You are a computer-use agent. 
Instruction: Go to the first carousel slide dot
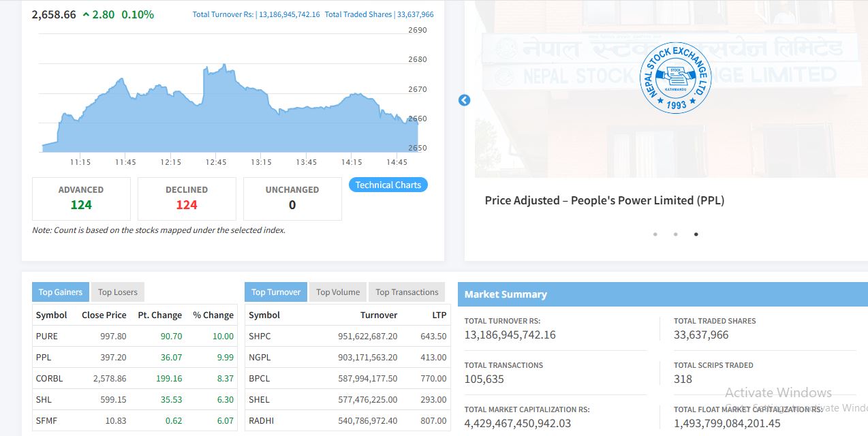click(655, 234)
